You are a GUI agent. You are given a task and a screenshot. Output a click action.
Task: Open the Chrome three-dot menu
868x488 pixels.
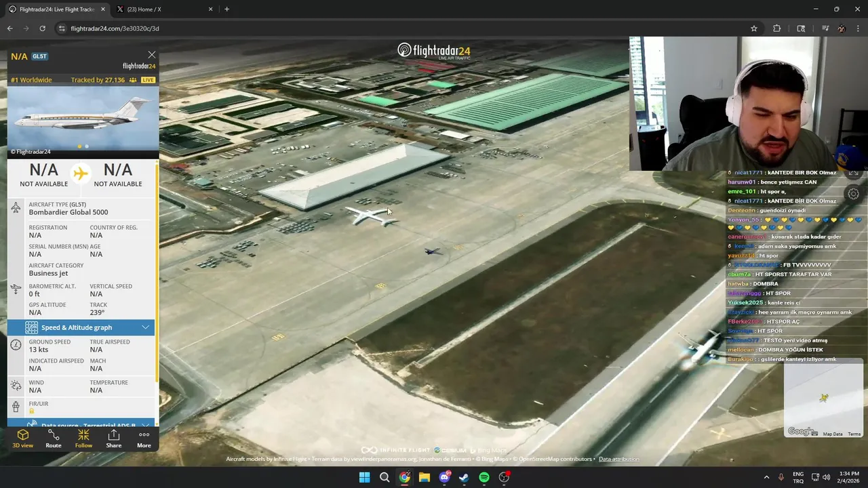pyautogui.click(x=859, y=28)
